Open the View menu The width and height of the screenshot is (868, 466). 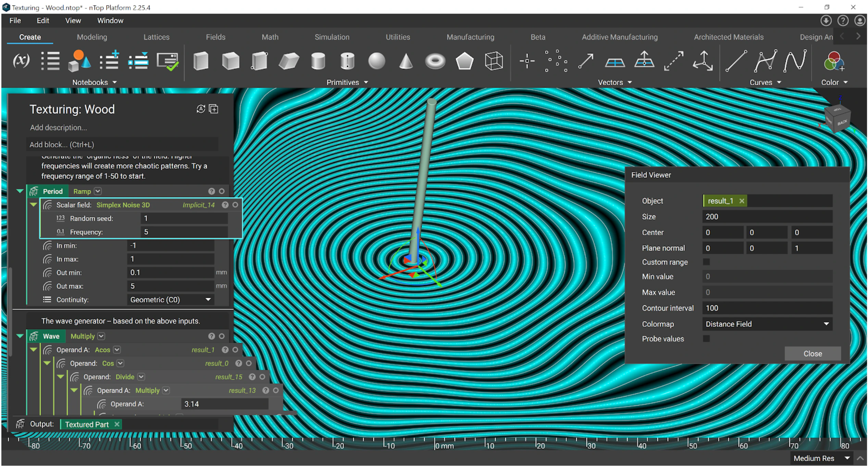[x=73, y=21]
